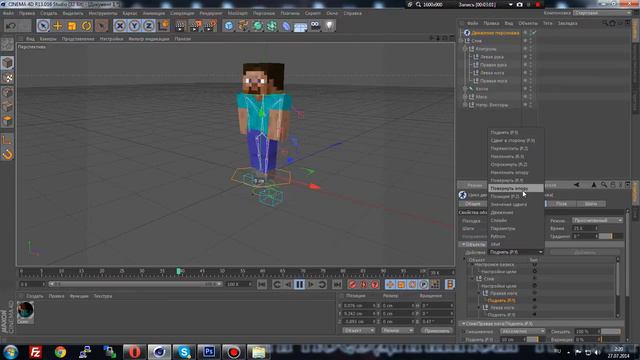Click Render to Picture Viewer icon

tap(195, 26)
